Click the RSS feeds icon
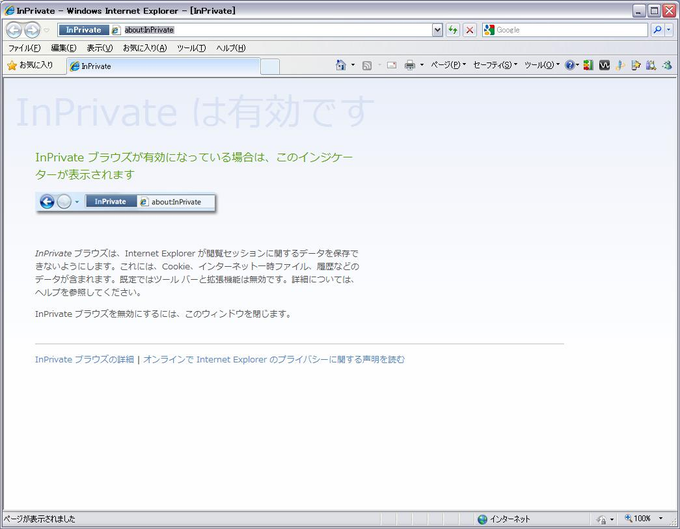Image resolution: width=680 pixels, height=529 pixels. (x=367, y=65)
